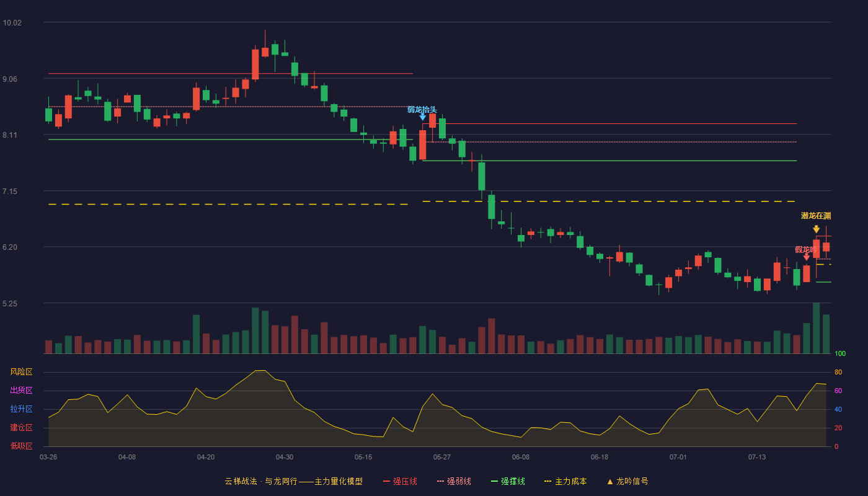Click the yellow arrow under 潜龙在渊
Image resolution: width=868 pixels, height=496 pixels.
point(817,229)
